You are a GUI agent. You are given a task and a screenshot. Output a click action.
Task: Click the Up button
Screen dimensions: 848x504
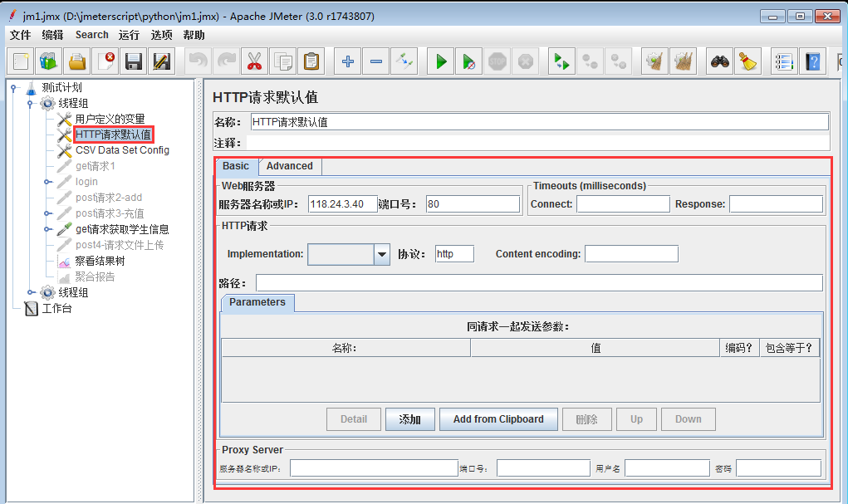(x=636, y=419)
